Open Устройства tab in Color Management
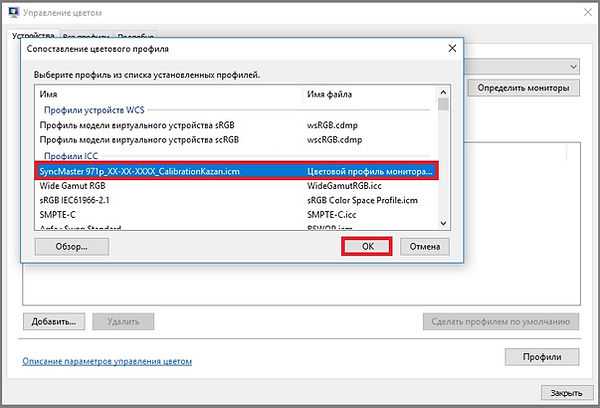Screen dimensions: 600x408 tap(33, 36)
